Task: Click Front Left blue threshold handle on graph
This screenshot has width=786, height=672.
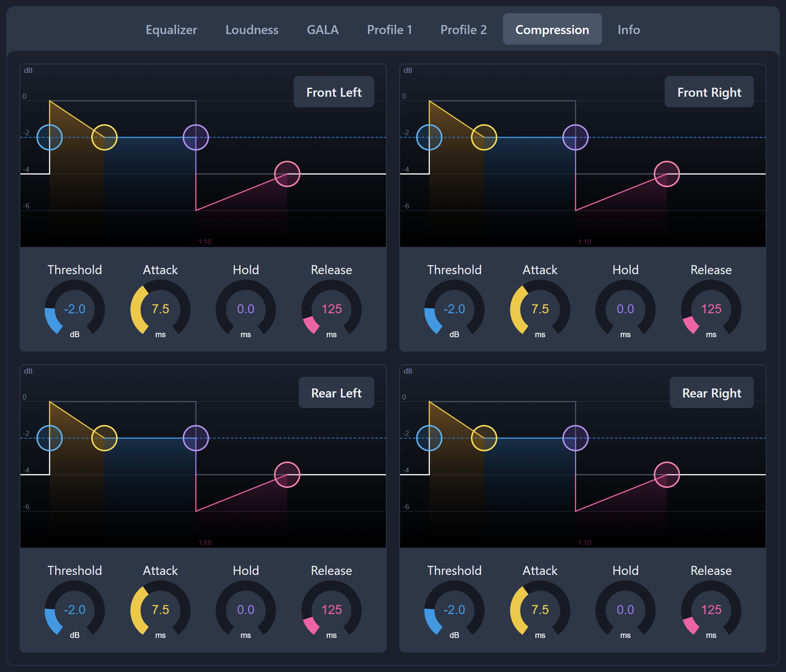Action: coord(50,137)
